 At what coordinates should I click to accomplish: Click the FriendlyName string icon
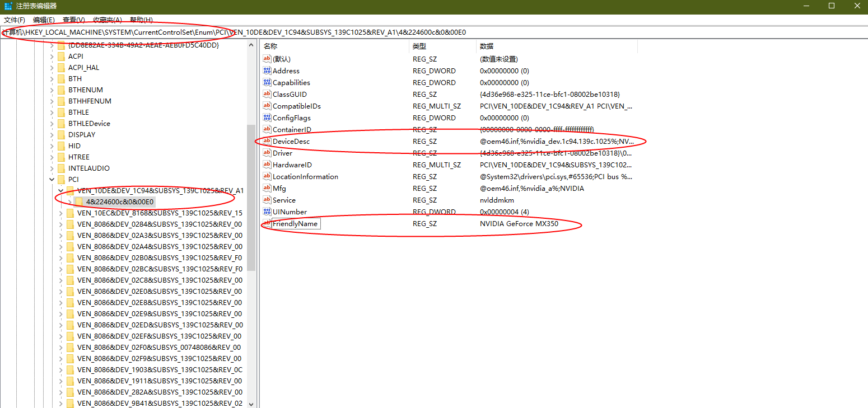(267, 223)
